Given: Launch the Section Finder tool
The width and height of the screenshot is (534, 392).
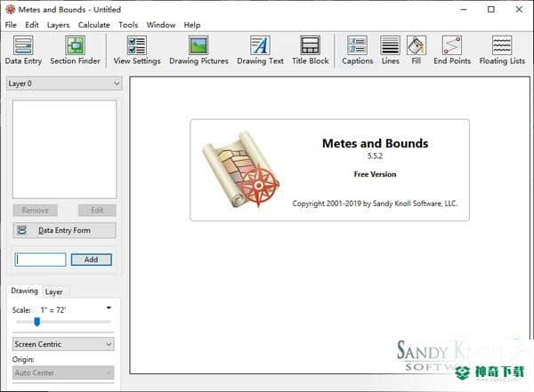Looking at the screenshot, I should [75, 51].
